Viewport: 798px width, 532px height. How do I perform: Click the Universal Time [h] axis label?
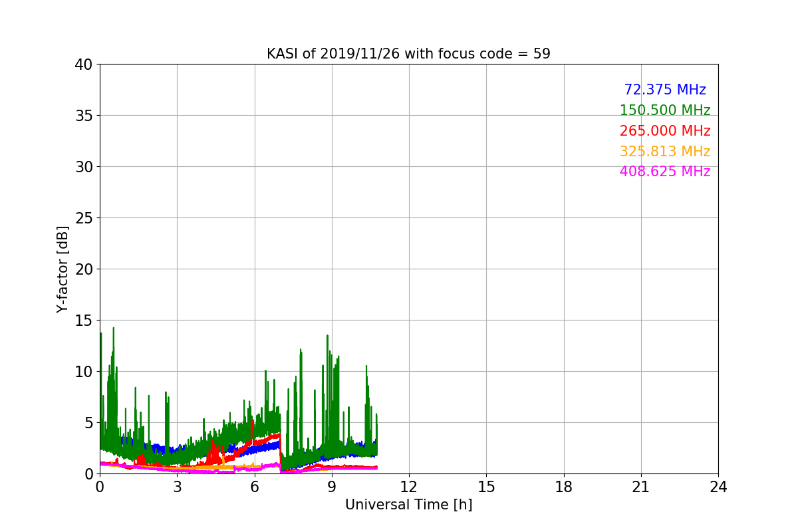click(x=408, y=505)
